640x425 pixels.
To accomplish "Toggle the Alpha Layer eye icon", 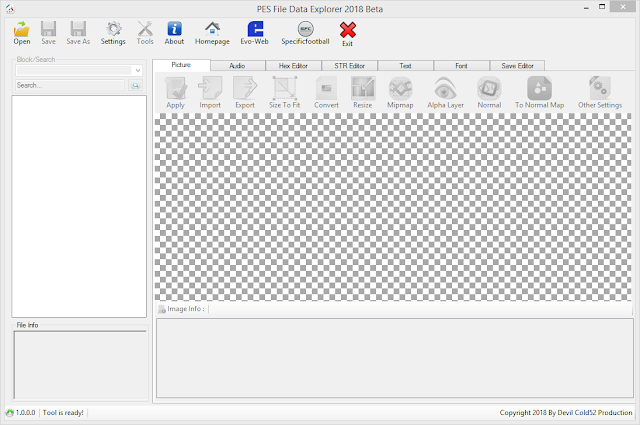I will [x=445, y=88].
